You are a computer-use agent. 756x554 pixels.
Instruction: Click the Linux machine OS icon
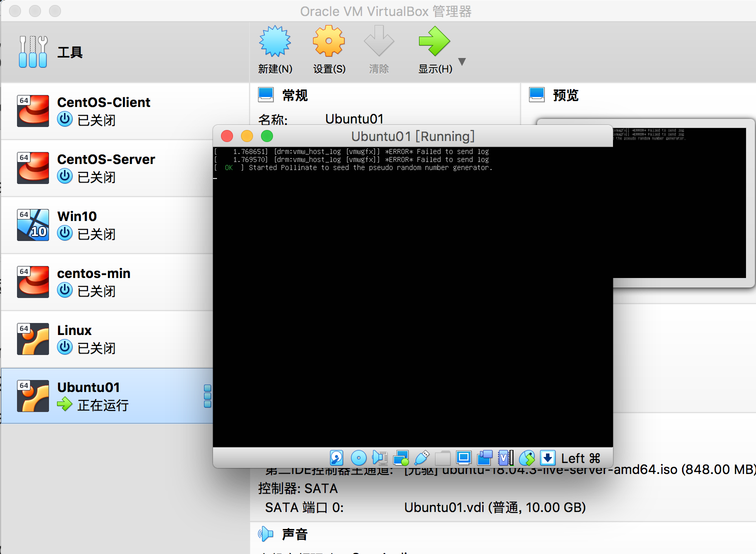click(33, 339)
